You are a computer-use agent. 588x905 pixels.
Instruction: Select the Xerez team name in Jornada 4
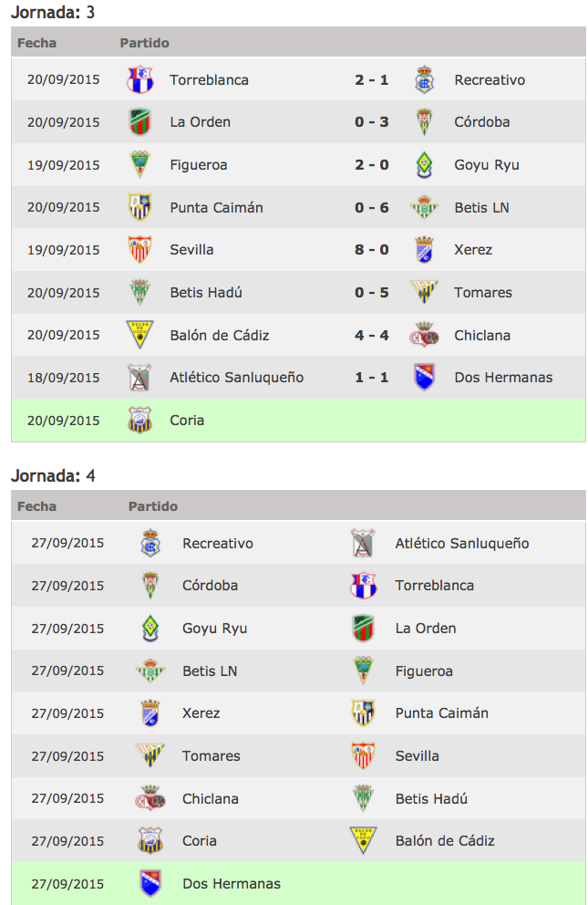pos(201,713)
